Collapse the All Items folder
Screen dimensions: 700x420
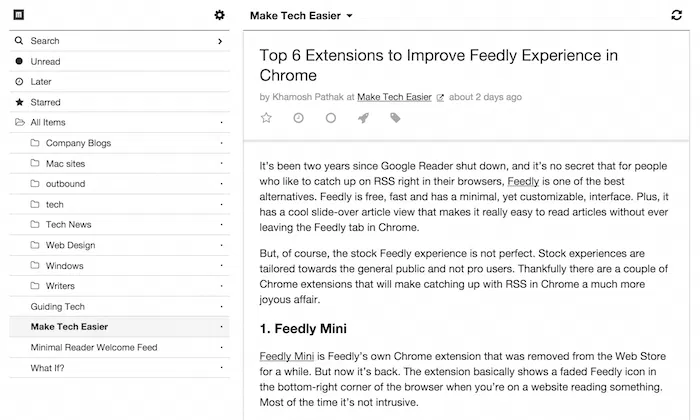tap(20, 123)
